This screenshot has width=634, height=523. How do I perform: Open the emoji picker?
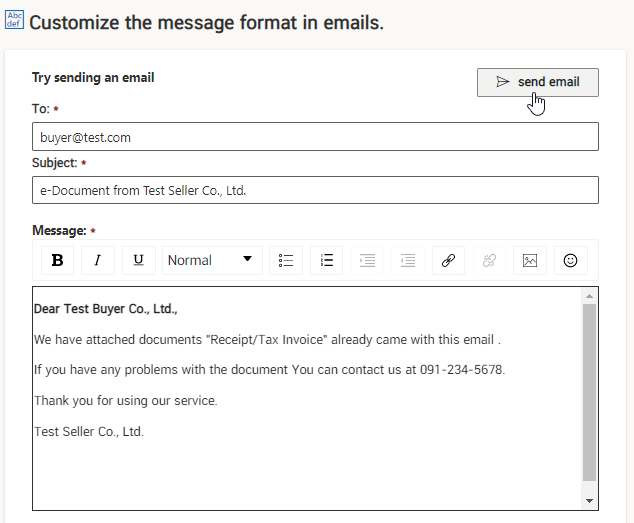(571, 260)
